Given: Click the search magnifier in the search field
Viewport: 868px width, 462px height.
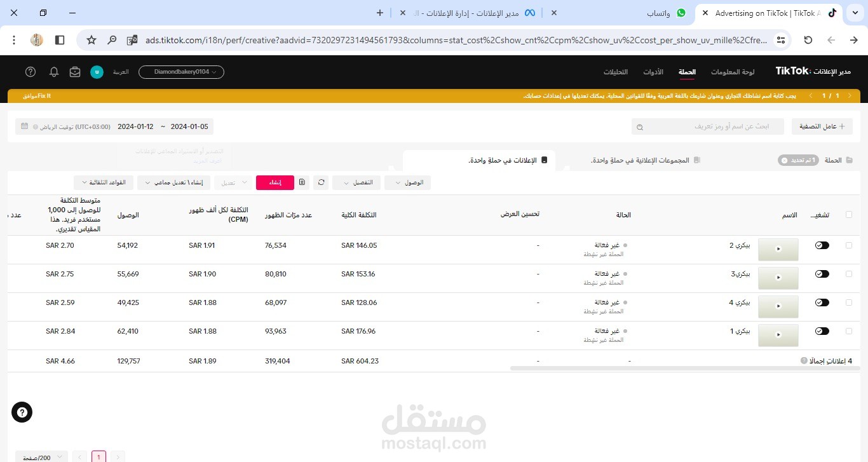Looking at the screenshot, I should pyautogui.click(x=640, y=127).
